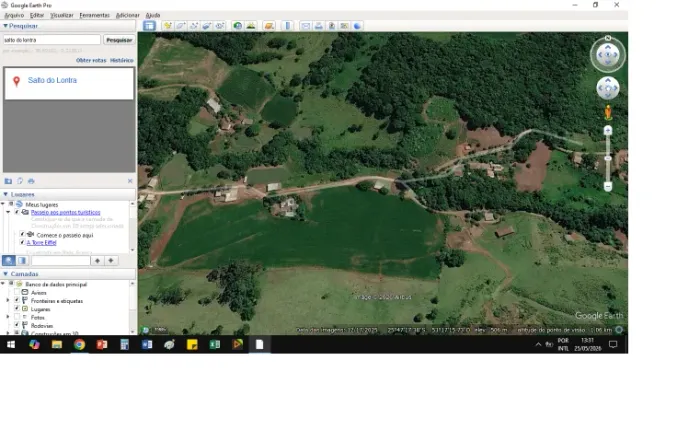The image size is (700, 442).
Task: Collapse the Pesquisar panel
Action: pos(5,26)
